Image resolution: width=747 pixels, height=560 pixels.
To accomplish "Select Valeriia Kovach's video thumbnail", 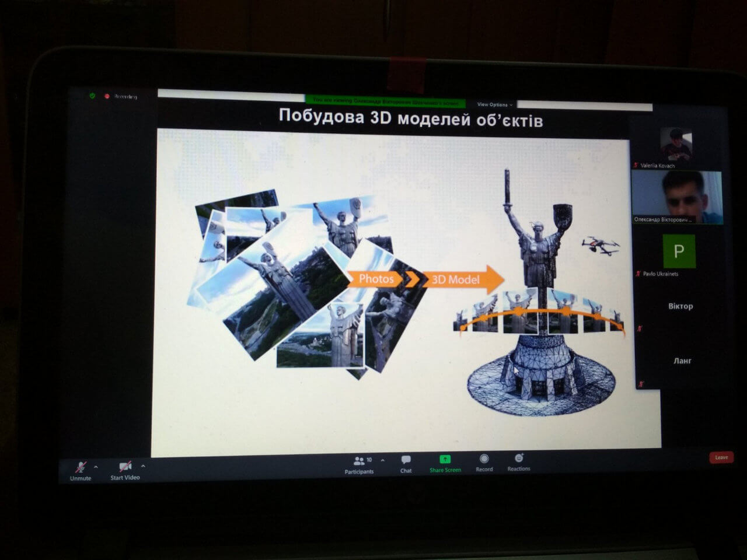I will click(x=675, y=144).
